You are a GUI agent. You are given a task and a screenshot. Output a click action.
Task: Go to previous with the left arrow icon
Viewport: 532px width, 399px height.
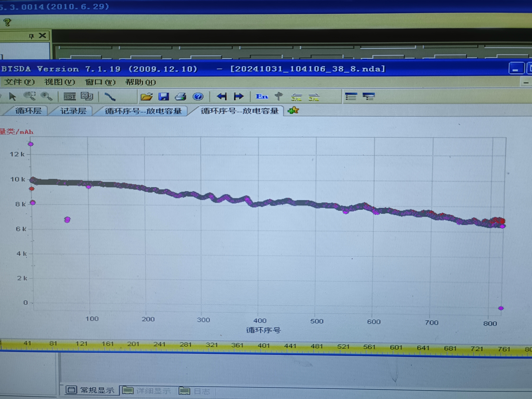point(222,97)
